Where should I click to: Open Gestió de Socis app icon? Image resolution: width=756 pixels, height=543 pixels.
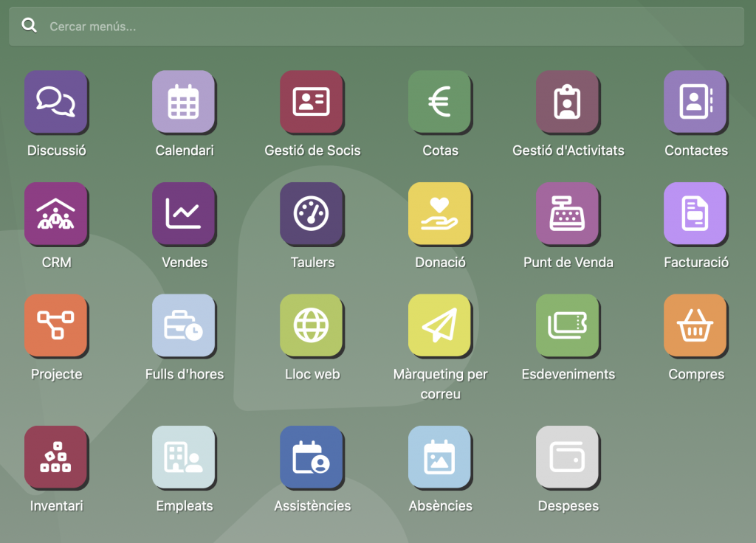pos(312,102)
